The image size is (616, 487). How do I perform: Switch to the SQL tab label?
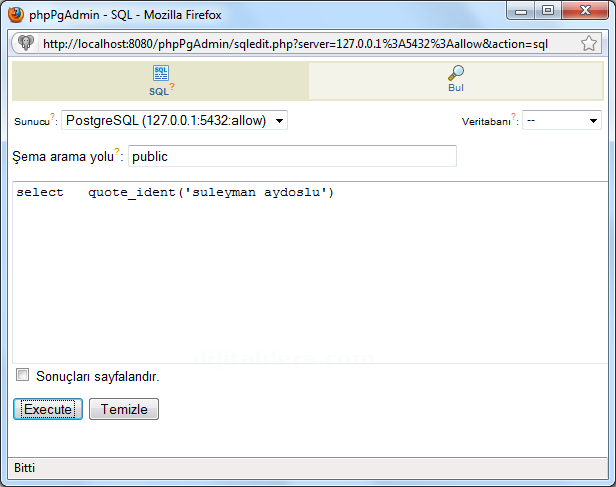158,91
